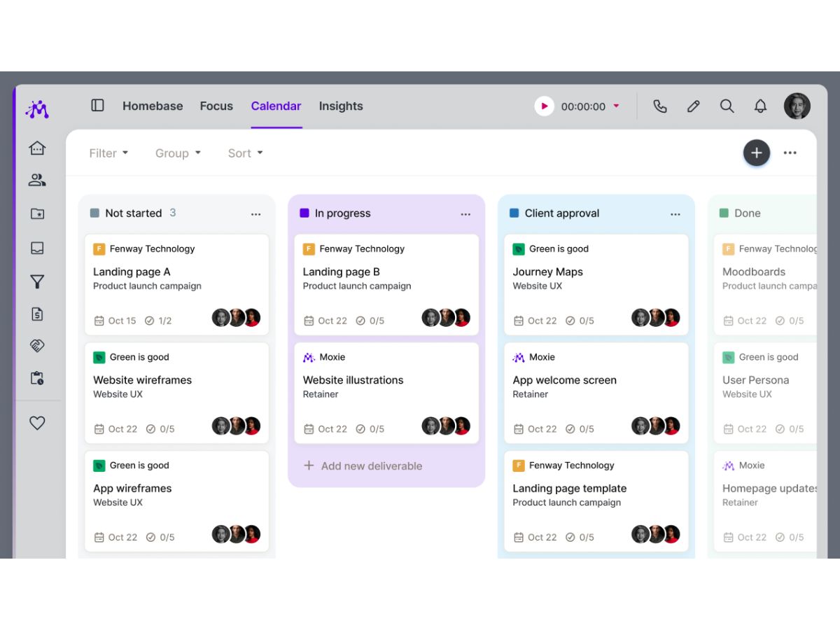Open the user profile avatar
840x630 pixels.
coord(797,106)
